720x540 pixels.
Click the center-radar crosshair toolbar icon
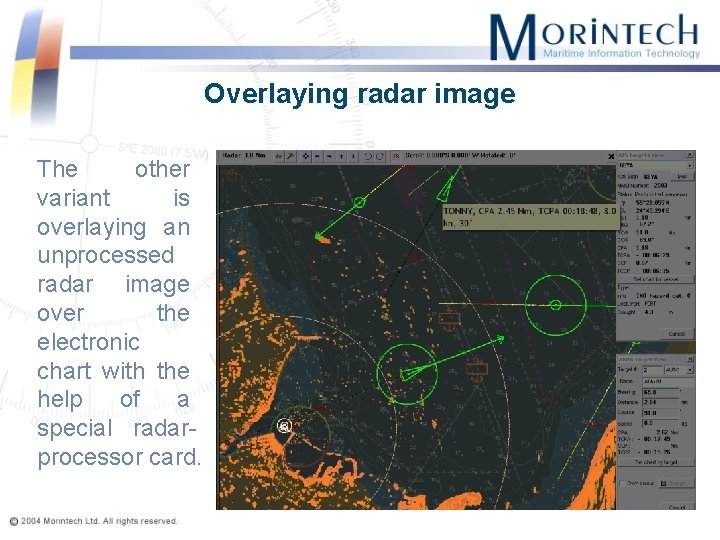tap(306, 156)
